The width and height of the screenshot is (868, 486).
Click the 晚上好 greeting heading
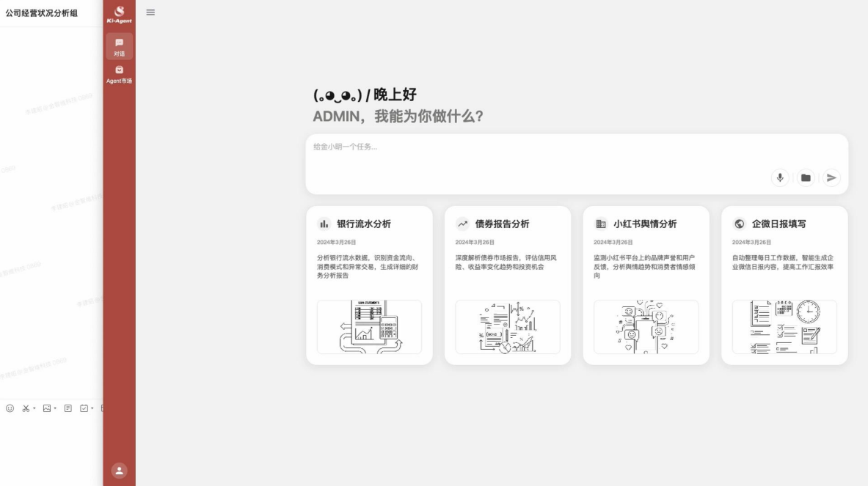pos(395,95)
